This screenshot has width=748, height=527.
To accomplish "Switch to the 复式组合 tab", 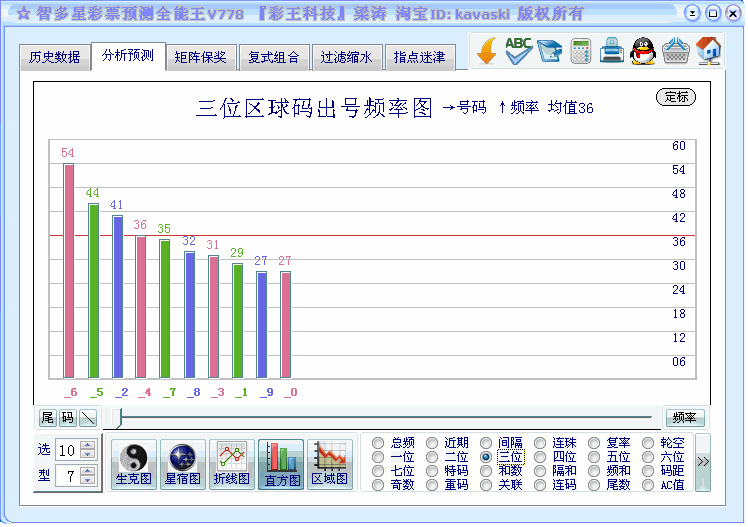I will (x=274, y=57).
